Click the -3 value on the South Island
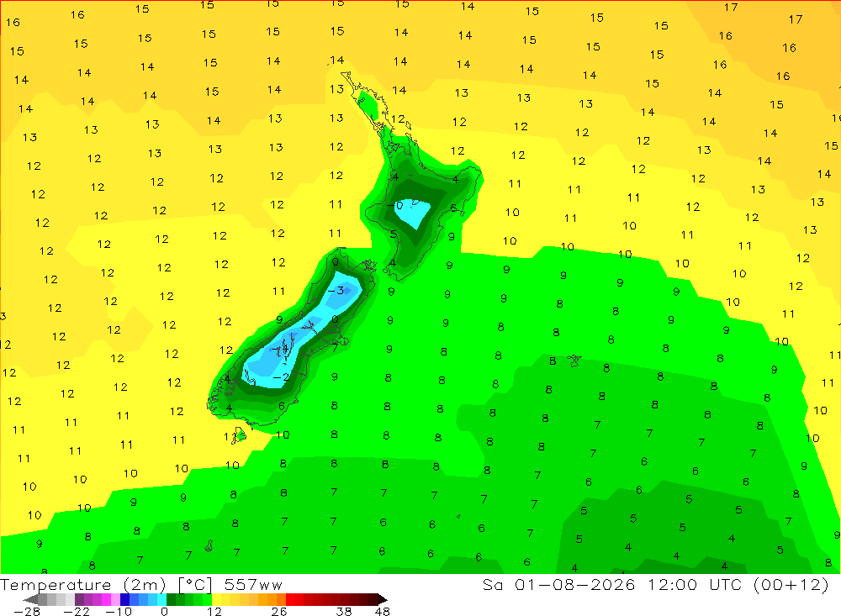 pos(336,291)
